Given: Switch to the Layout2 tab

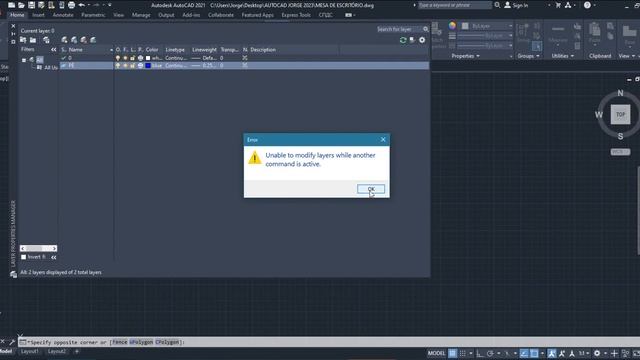Looking at the screenshot, I should (56, 351).
